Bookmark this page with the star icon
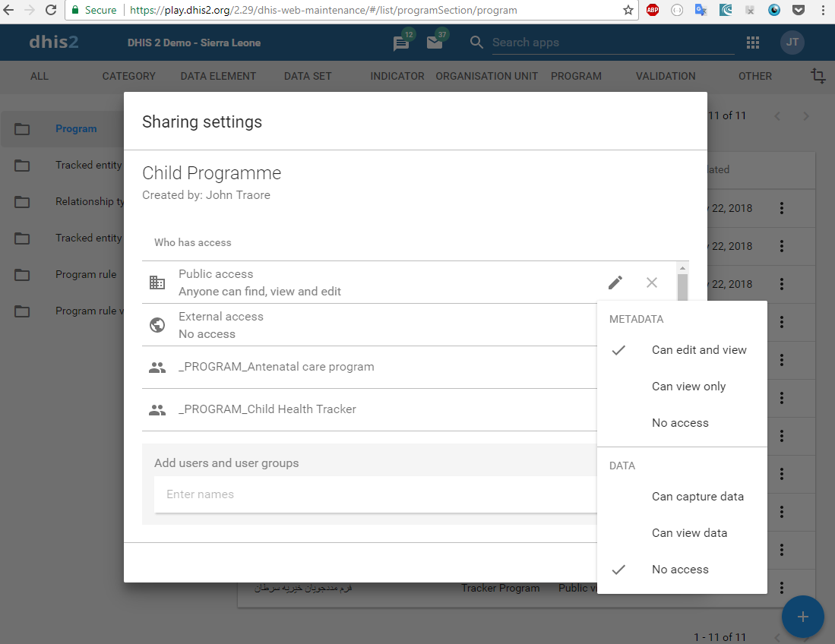 tap(628, 11)
